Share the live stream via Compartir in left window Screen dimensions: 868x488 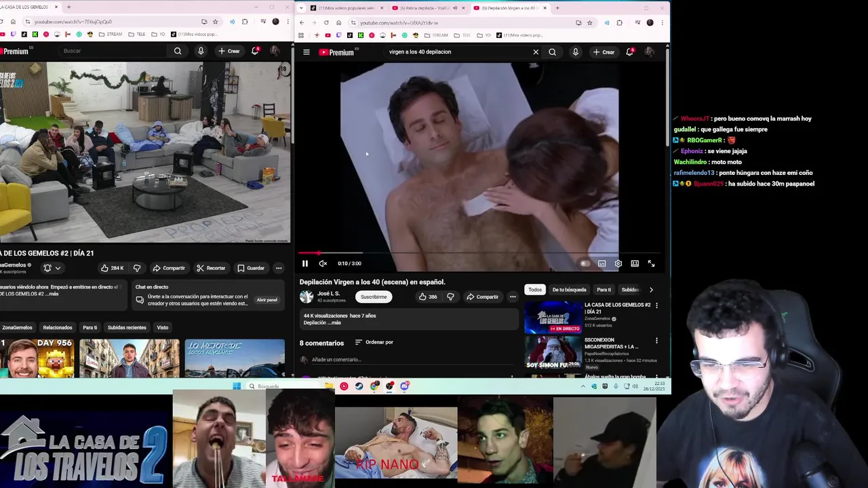click(169, 268)
